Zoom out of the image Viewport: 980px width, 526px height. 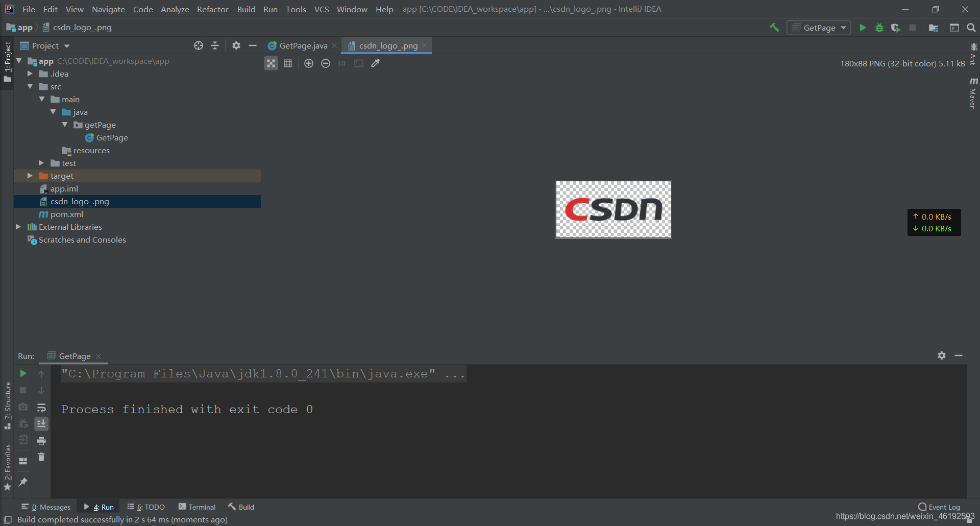(x=326, y=63)
